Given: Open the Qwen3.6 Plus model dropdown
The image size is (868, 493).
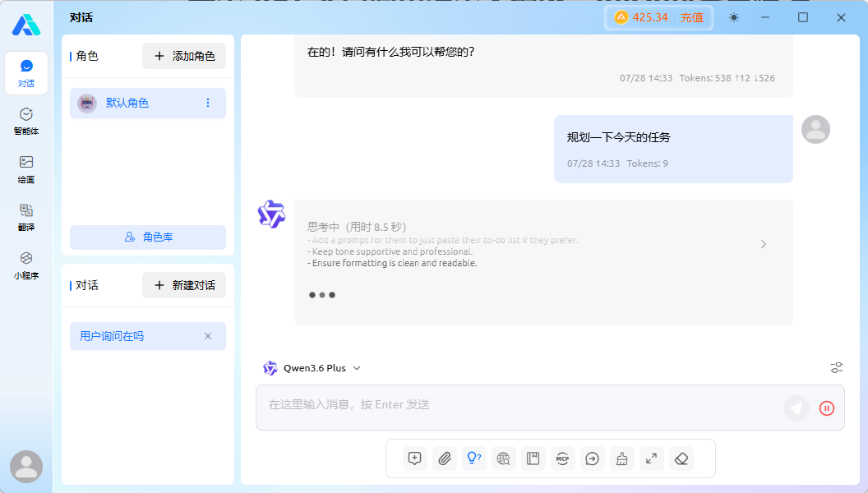Looking at the screenshot, I should [312, 368].
